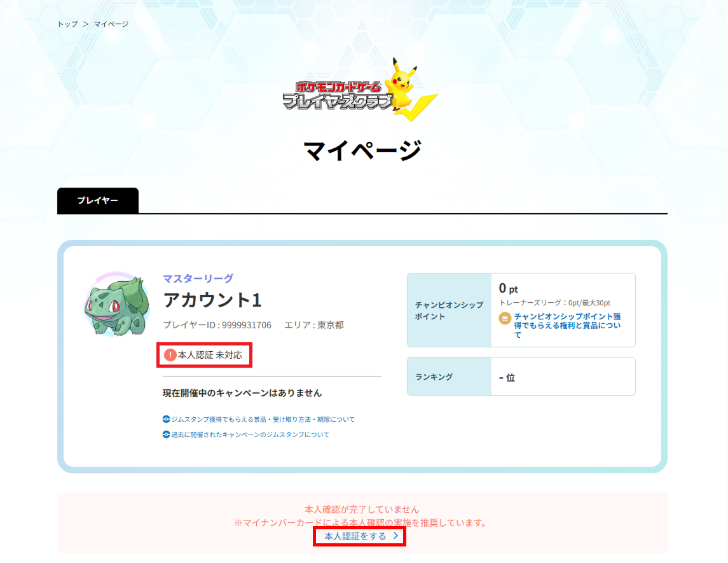
Task: Select the プレイヤー tab
Action: click(98, 200)
